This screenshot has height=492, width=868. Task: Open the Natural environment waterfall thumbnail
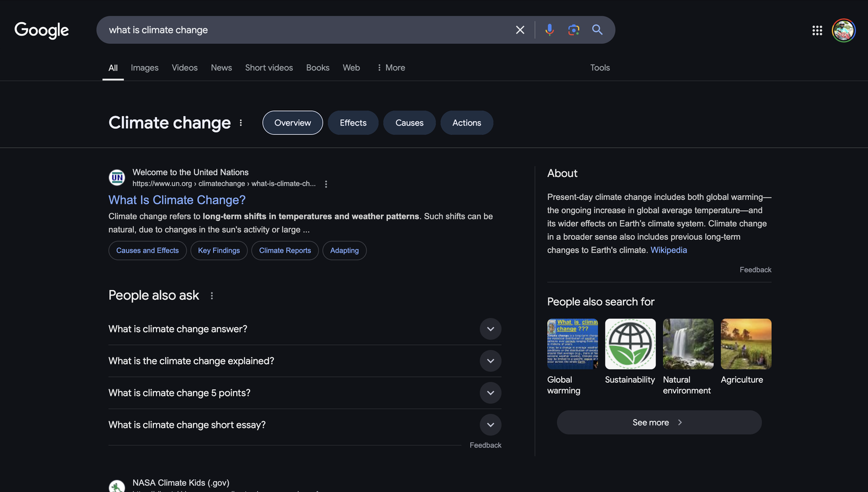coord(688,344)
